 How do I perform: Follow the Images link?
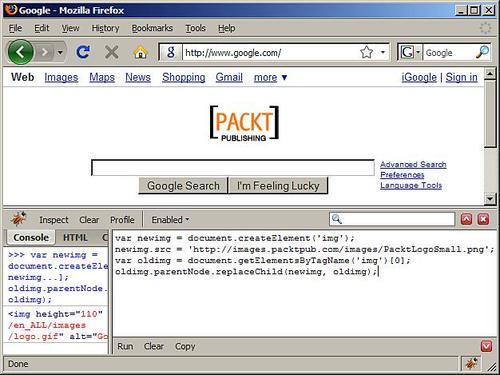pos(61,77)
